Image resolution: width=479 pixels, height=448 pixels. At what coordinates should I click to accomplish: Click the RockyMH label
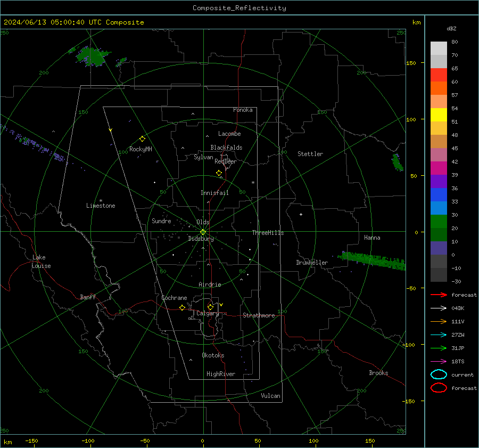pos(141,149)
